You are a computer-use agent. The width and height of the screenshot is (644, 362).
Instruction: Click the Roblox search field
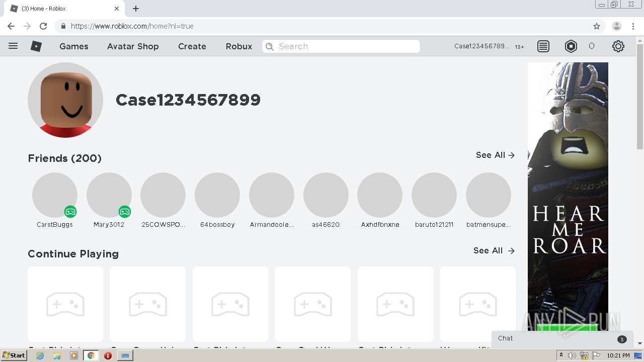pos(341,46)
